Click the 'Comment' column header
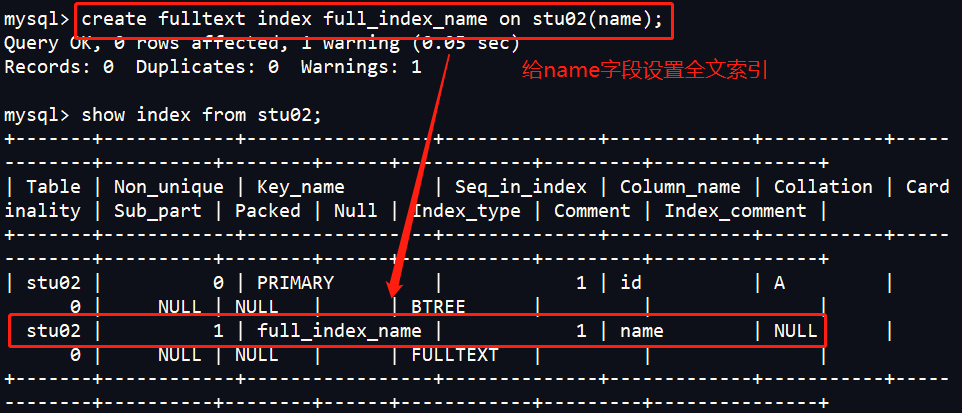Image resolution: width=962 pixels, height=413 pixels. click(x=592, y=210)
